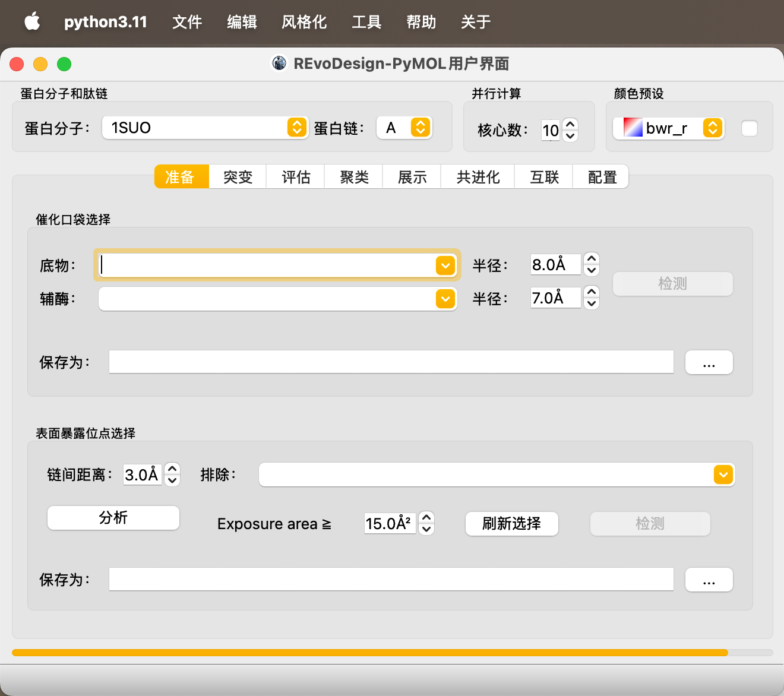The image size is (784, 696).
Task: Click the 7.0Å radius value field
Action: pyautogui.click(x=555, y=298)
